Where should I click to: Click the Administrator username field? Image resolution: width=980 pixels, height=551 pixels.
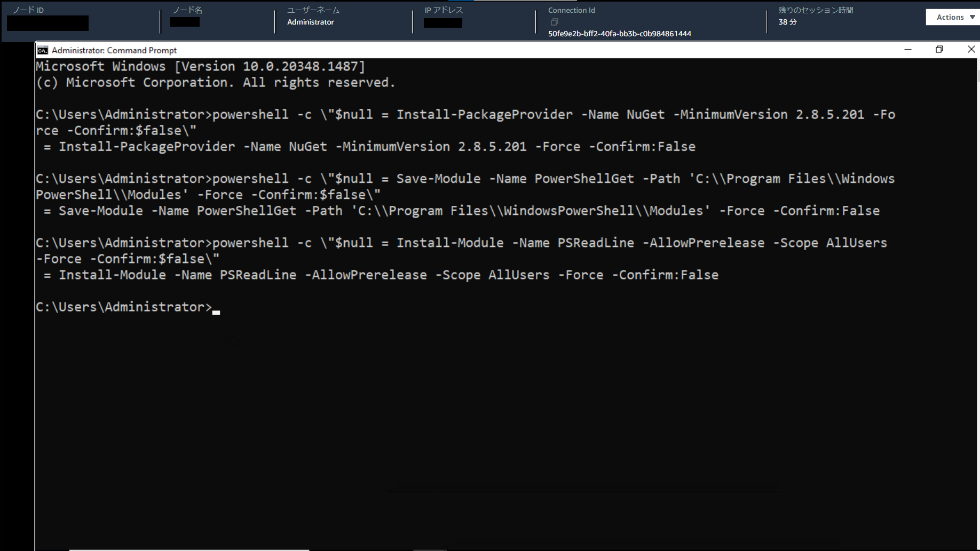[311, 22]
